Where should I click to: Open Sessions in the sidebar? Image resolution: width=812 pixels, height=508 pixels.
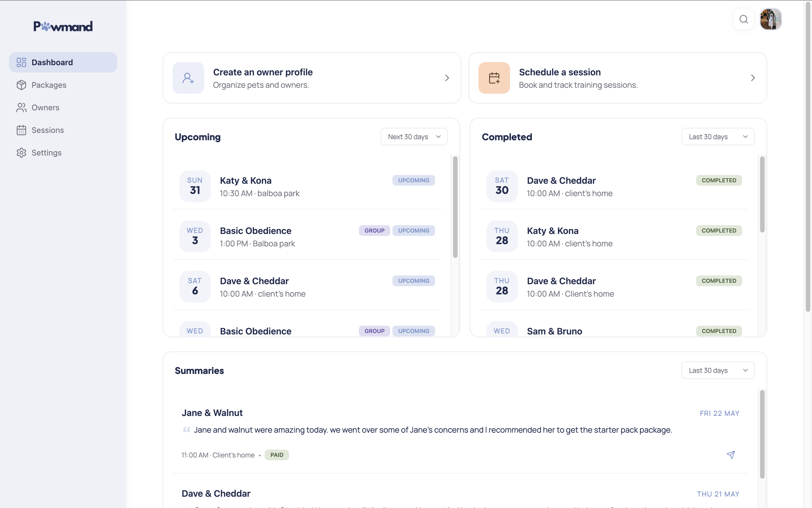63,130
